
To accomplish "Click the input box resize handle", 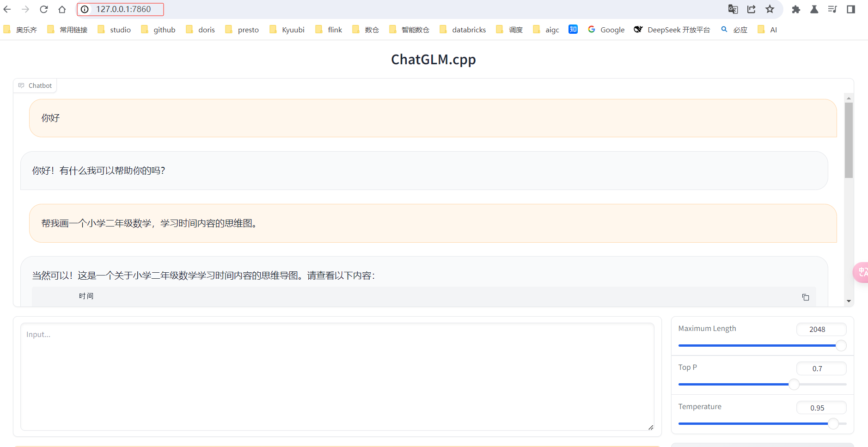I will point(651,427).
